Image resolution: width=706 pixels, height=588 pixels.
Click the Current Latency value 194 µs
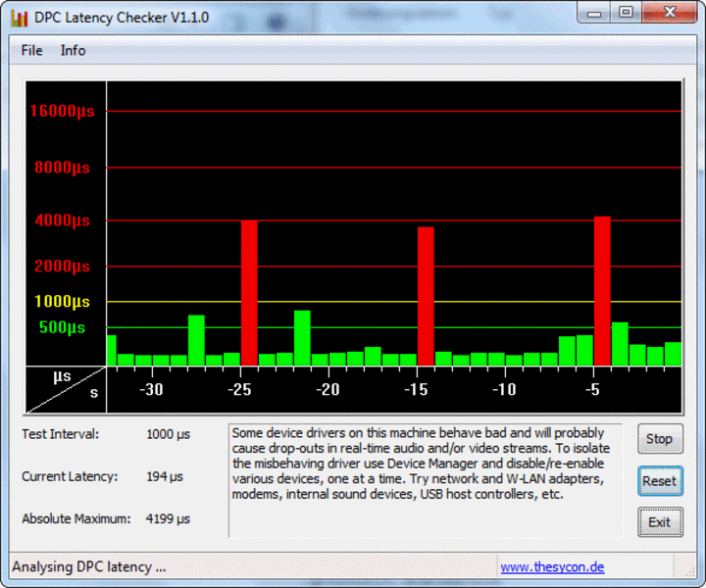pos(165,476)
